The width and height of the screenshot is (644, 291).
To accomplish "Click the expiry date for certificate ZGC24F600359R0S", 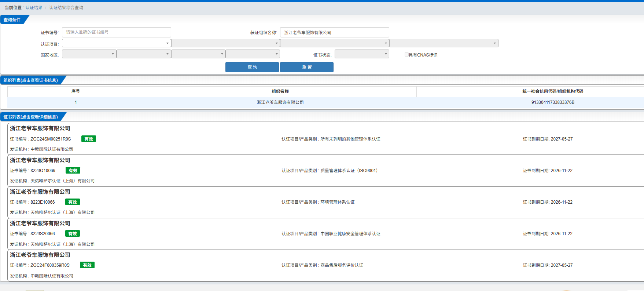I will coord(562,265).
